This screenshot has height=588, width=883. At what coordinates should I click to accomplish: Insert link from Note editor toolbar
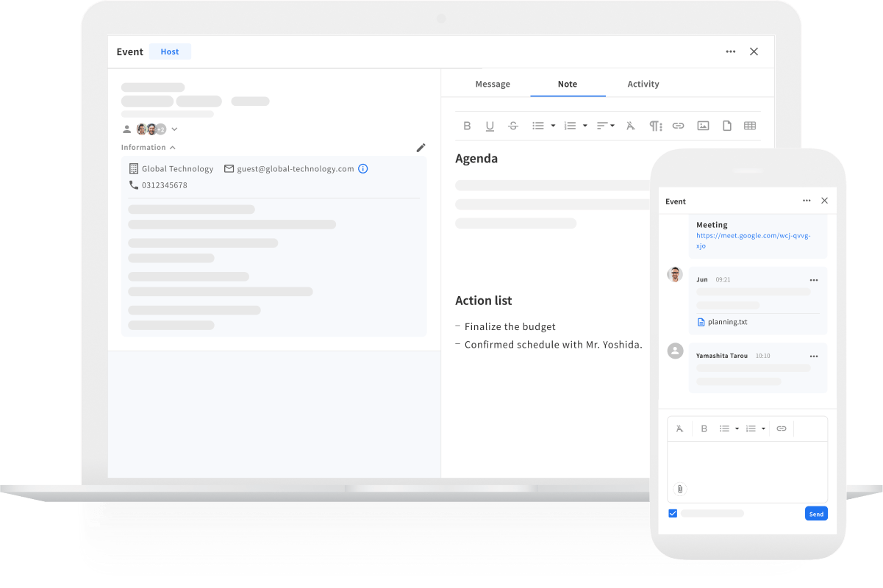tap(678, 126)
